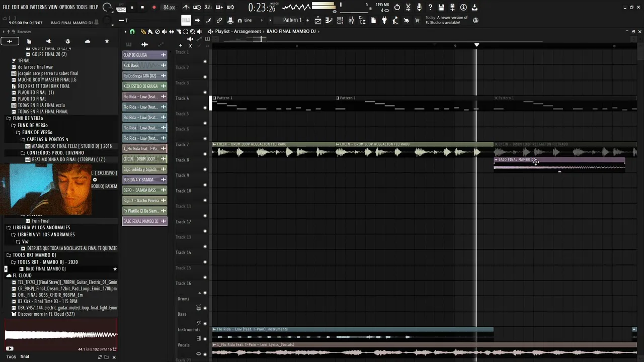Screen dimensions: 644x362
Task: Click the red record button
Action: coord(154,8)
